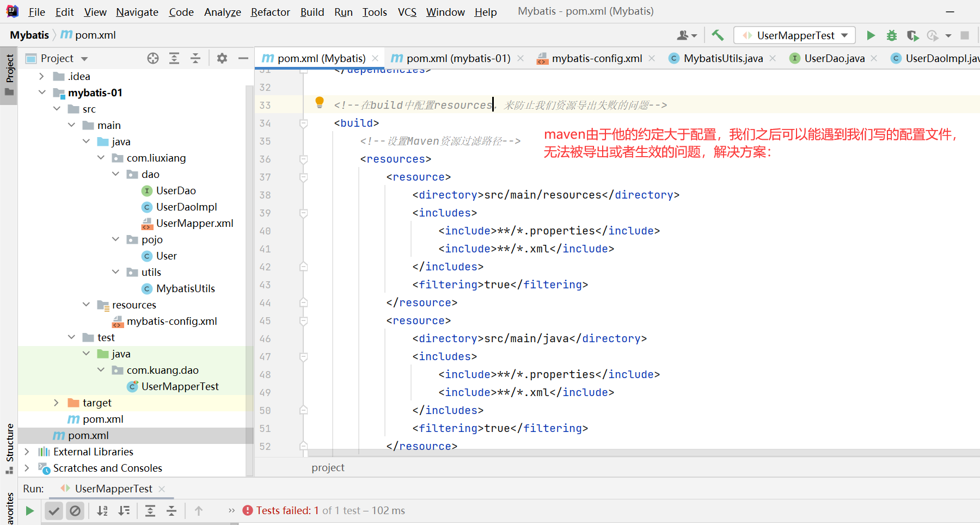Open Project panel gear options

pos(222,58)
